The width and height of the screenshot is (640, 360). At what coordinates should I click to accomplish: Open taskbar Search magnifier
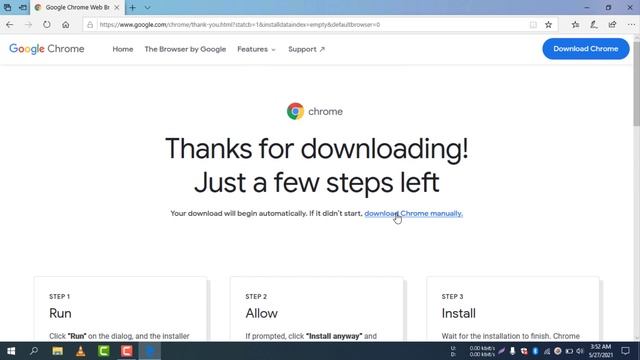pyautogui.click(x=34, y=351)
